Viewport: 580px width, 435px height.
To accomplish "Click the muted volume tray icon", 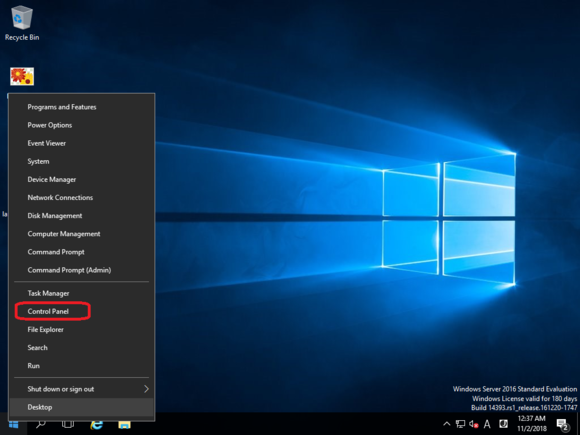I will coord(473,424).
